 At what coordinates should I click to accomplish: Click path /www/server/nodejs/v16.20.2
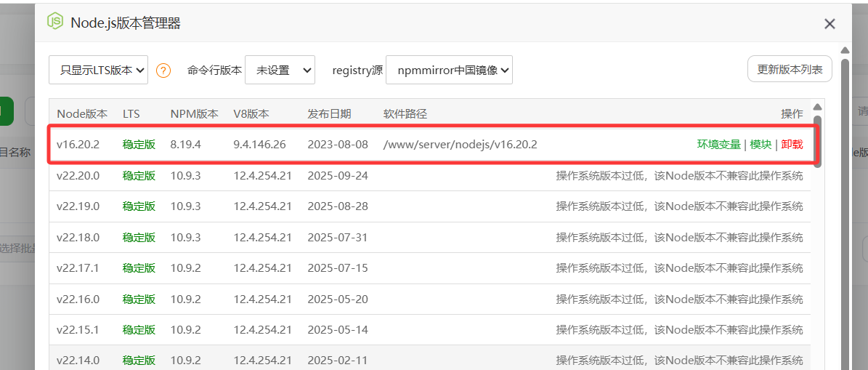[461, 145]
